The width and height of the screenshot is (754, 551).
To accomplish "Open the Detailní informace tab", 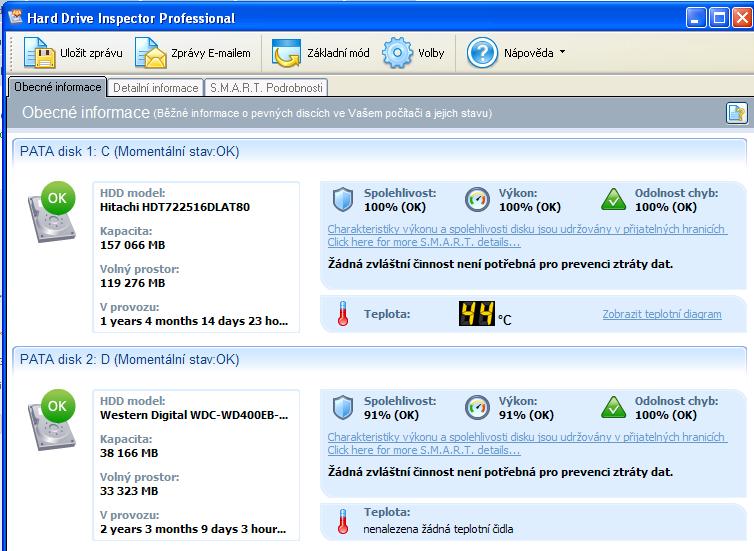I will [155, 88].
